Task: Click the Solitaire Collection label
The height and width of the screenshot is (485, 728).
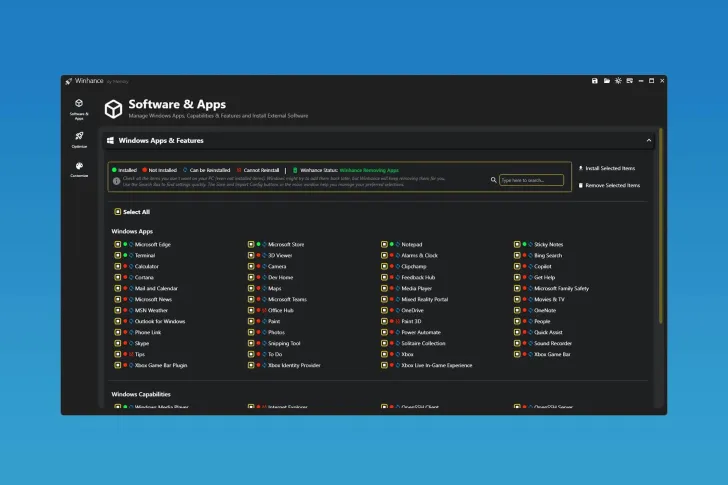Action: point(423,343)
